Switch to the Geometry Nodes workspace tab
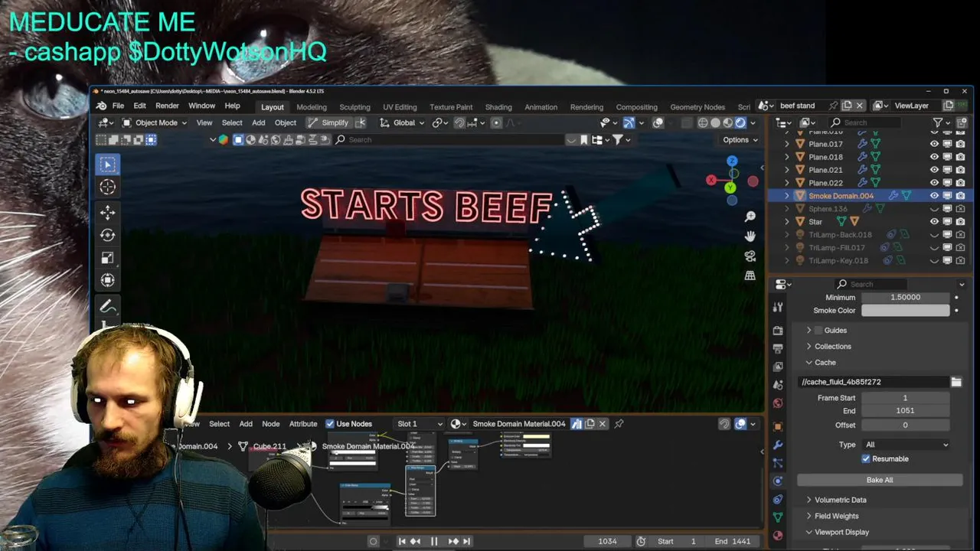 (x=697, y=107)
